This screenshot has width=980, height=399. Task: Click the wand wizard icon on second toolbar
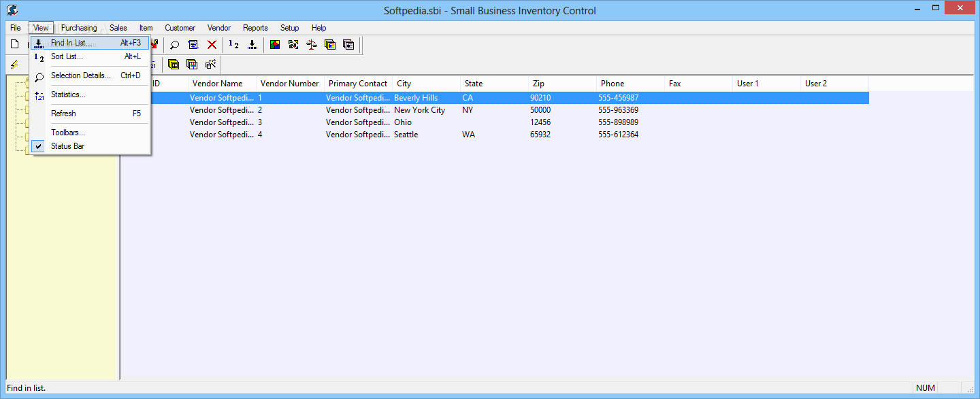210,65
